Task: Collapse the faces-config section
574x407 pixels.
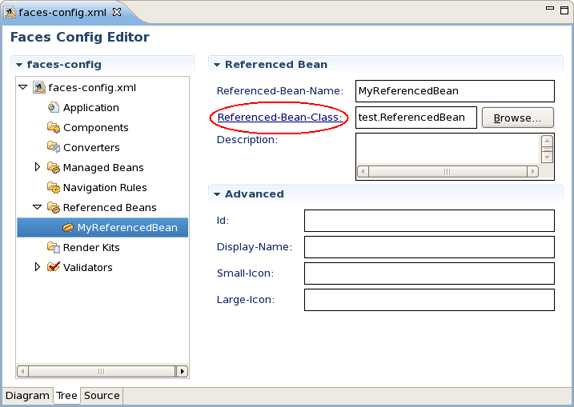Action: point(19,65)
